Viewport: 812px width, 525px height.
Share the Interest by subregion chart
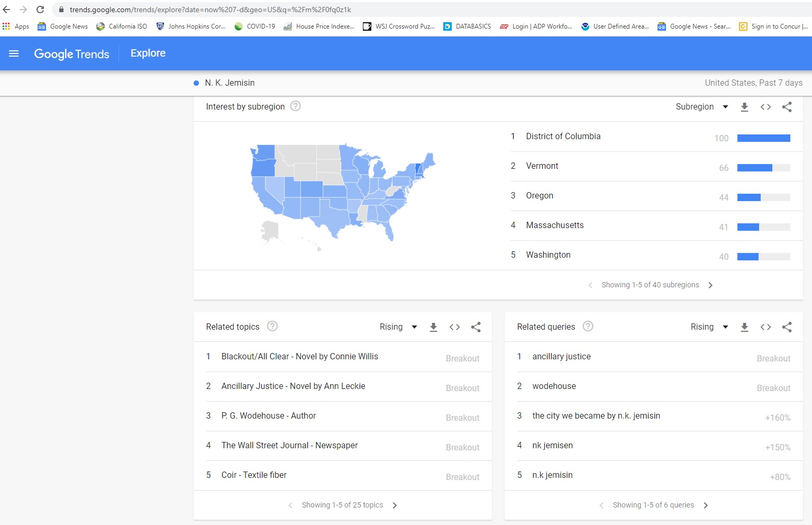787,107
